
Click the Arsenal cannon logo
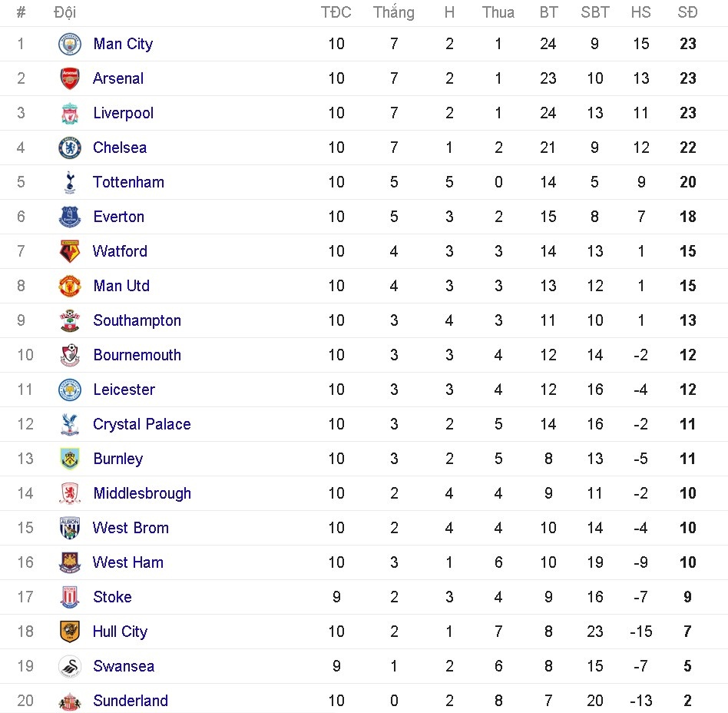click(x=70, y=78)
